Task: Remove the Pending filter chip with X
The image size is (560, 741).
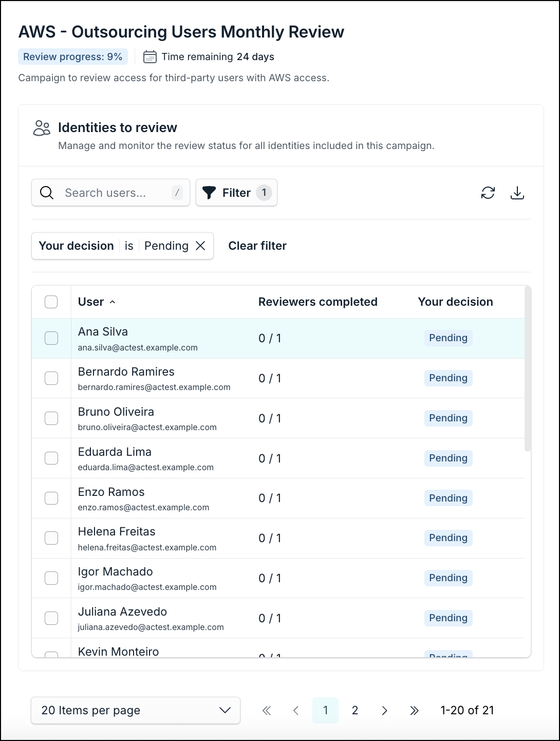Action: point(200,246)
